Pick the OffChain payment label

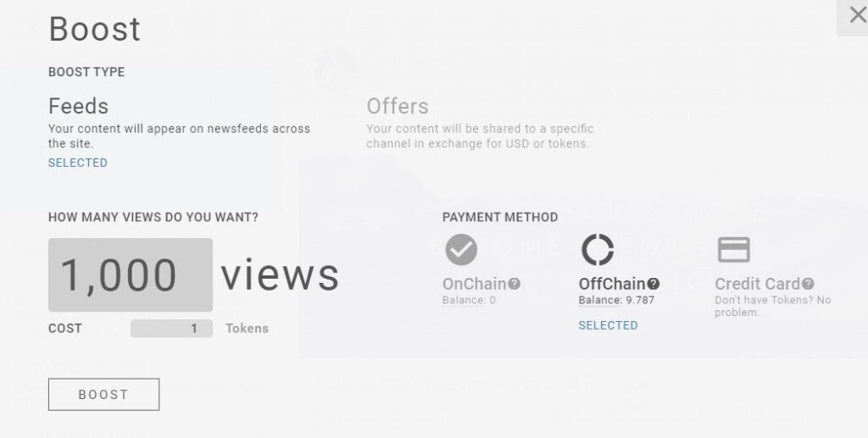click(612, 284)
